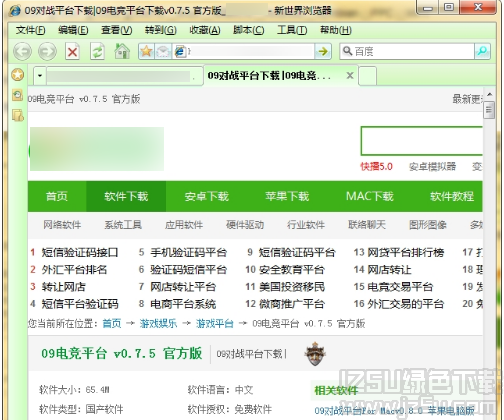Open the 联络聊天 category
The width and height of the screenshot is (504, 420).
(367, 225)
